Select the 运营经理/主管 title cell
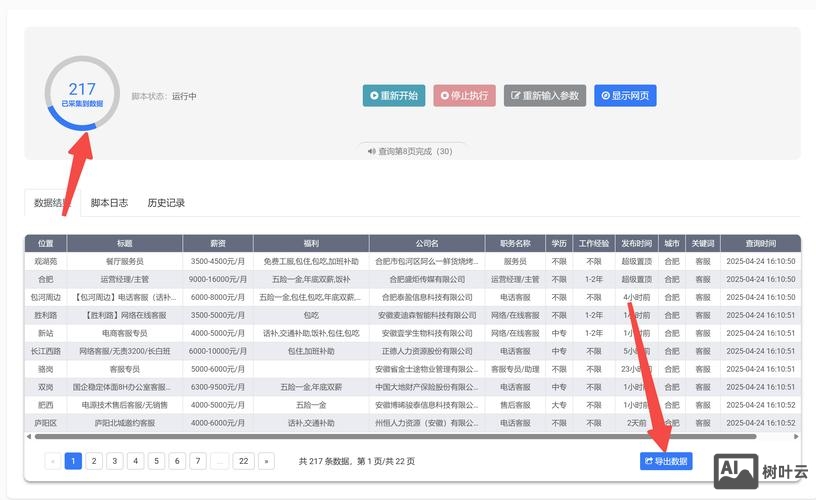816x500 pixels. (x=125, y=279)
